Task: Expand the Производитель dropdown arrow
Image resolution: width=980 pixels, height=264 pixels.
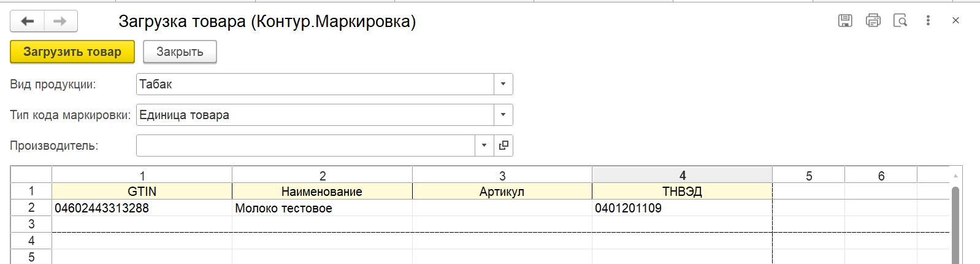Action: (x=484, y=146)
